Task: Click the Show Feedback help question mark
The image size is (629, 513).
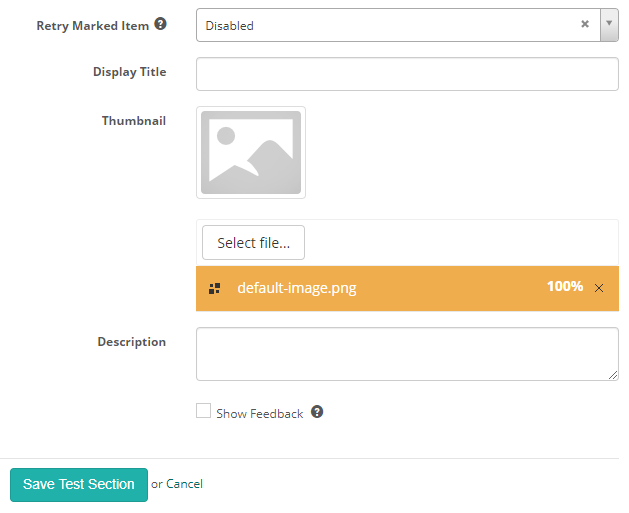Action: pyautogui.click(x=317, y=412)
